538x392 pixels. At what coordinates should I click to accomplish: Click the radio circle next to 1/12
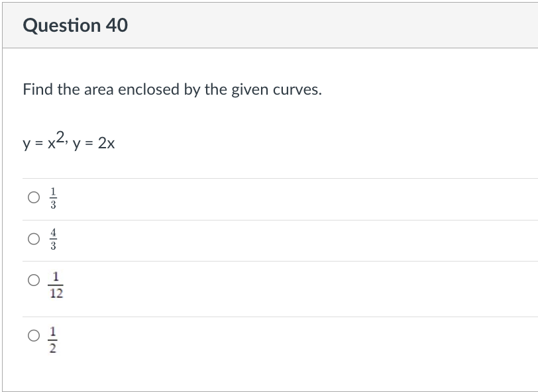pos(33,281)
